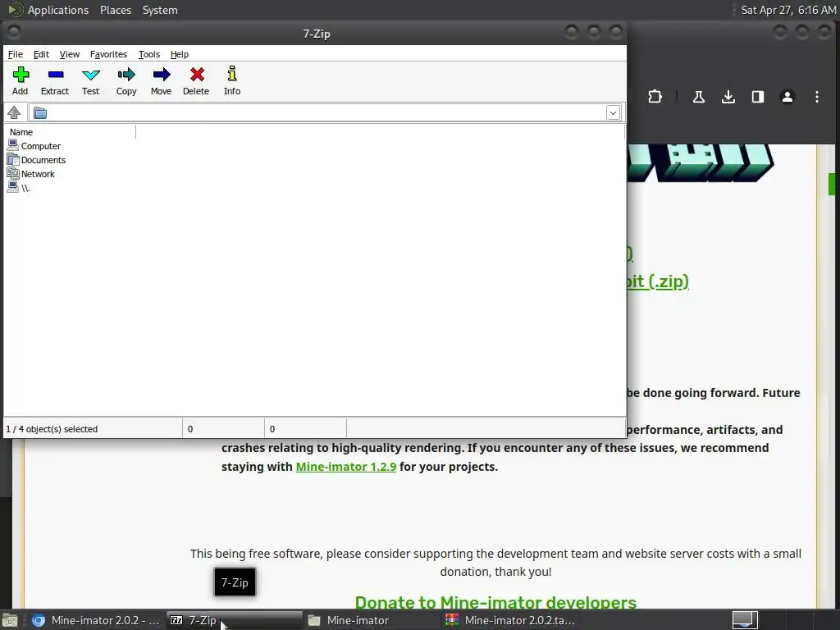Click the green Add toolbar icon
840x630 pixels.
21,75
